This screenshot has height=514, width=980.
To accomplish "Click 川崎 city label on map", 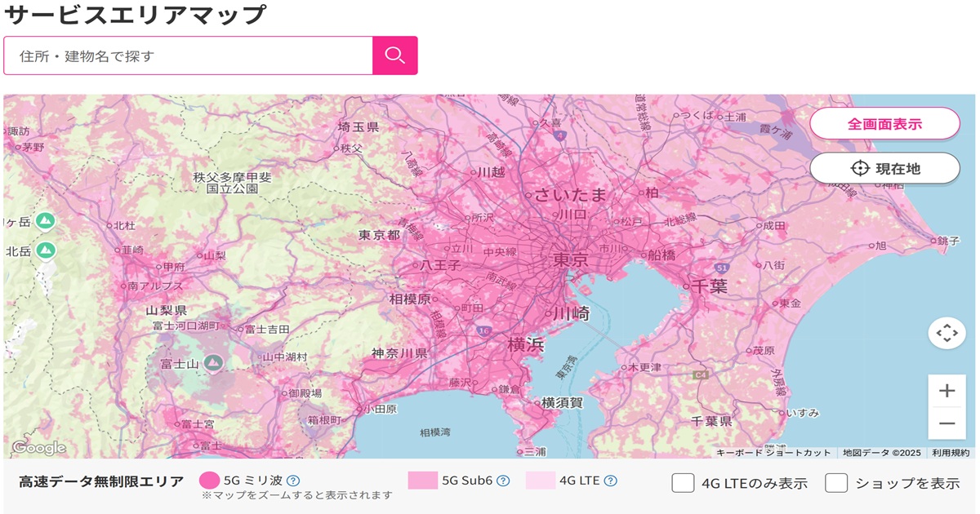I will 571,313.
